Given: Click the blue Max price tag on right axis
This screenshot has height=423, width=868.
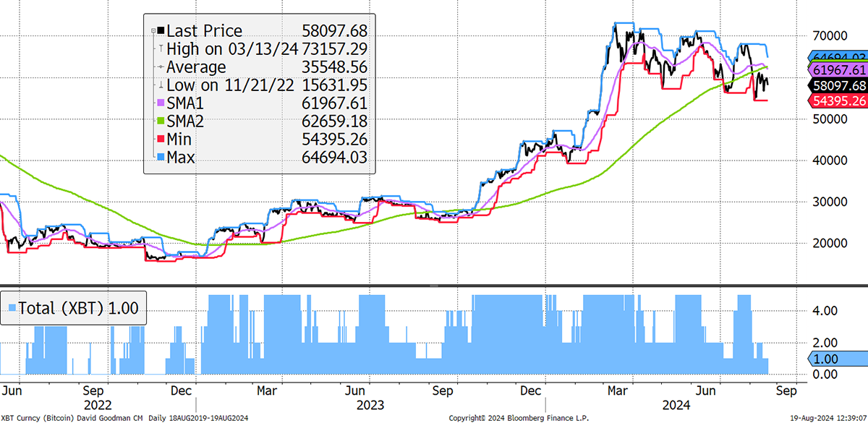Looking at the screenshot, I should (x=837, y=56).
